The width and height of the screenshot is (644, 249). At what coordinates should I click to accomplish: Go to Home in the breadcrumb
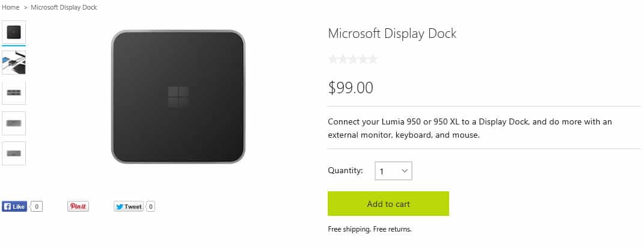point(11,7)
